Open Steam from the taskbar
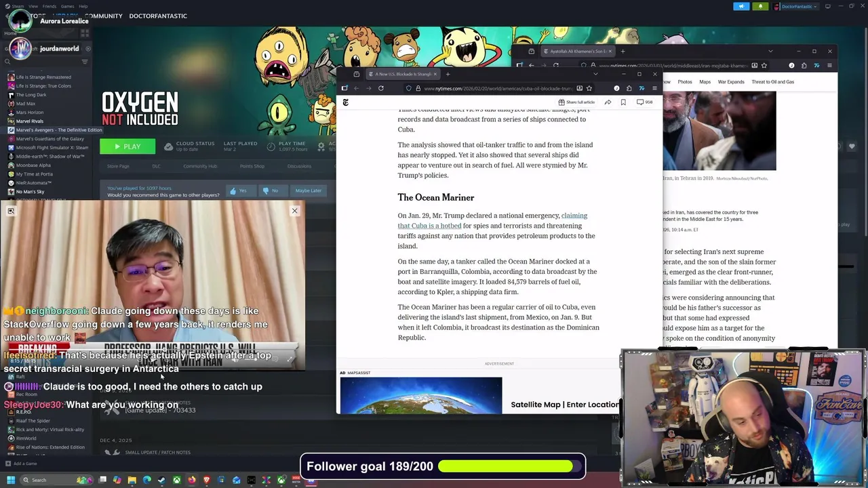The height and width of the screenshot is (488, 868). (x=161, y=480)
